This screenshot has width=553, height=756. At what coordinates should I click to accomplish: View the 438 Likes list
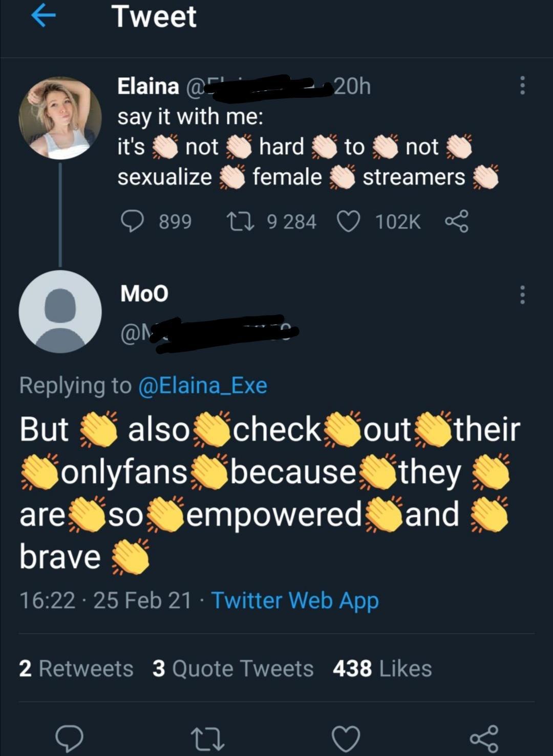click(382, 668)
